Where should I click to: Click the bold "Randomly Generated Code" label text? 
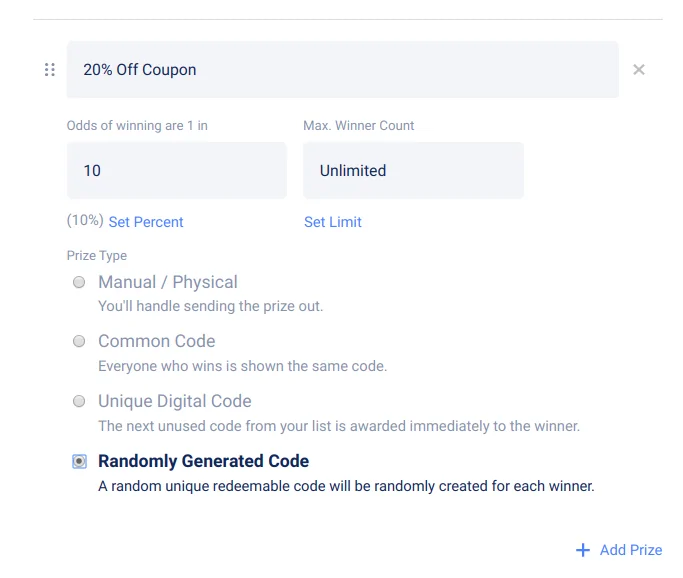click(204, 462)
